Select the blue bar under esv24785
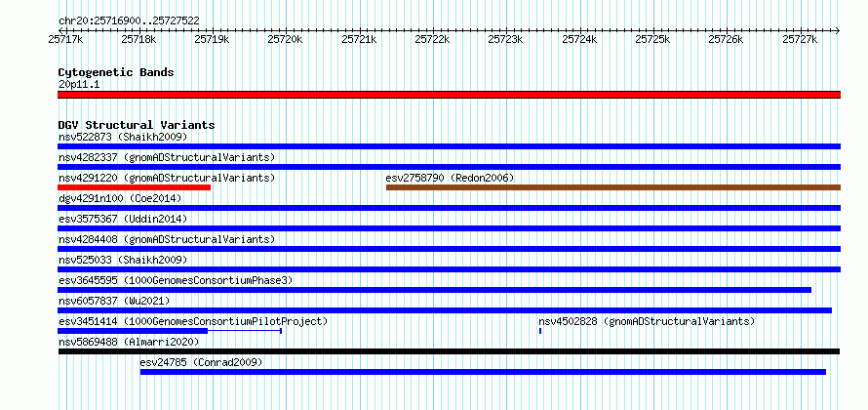 [x=484, y=372]
